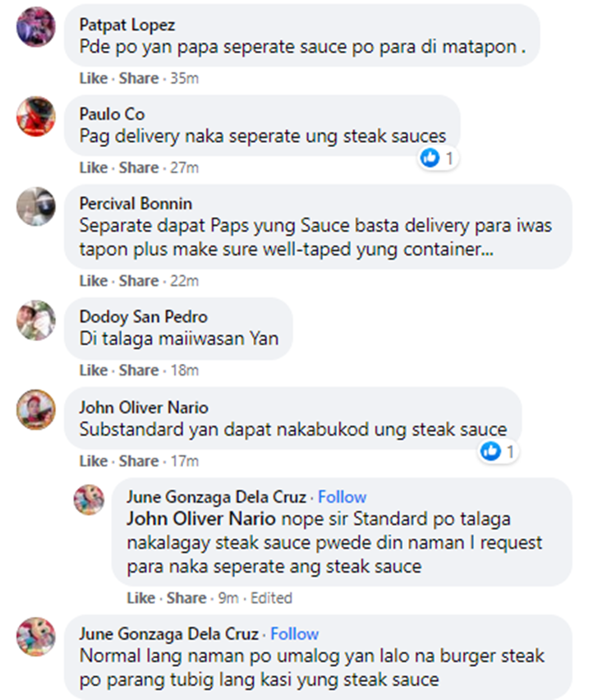Click the like reaction icon on John Oliver Nario's comment

point(490,451)
